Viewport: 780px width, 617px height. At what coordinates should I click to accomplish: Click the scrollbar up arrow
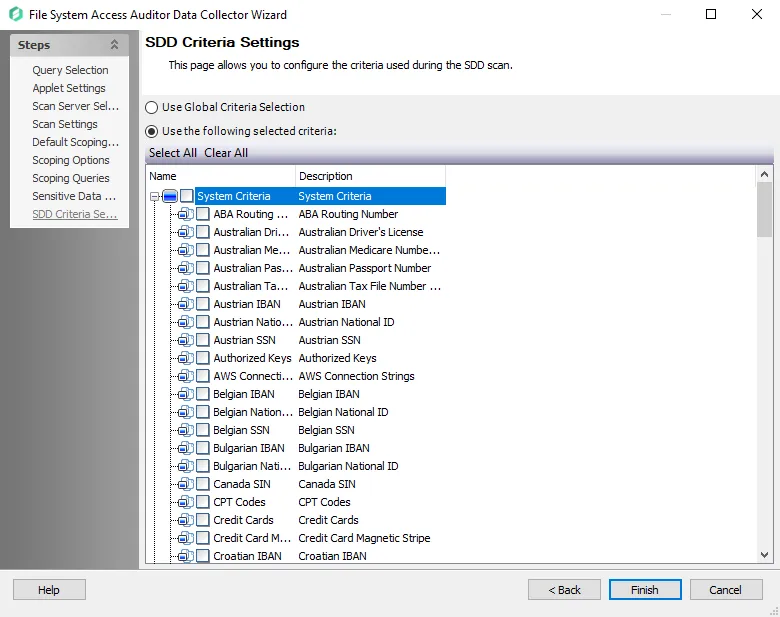tap(765, 174)
